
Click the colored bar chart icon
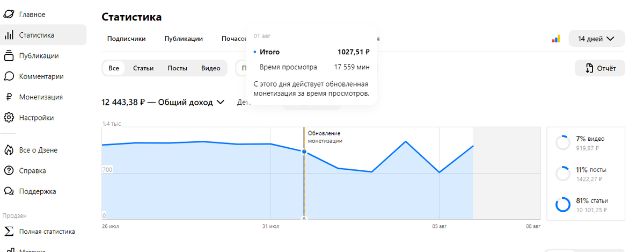pyautogui.click(x=556, y=39)
